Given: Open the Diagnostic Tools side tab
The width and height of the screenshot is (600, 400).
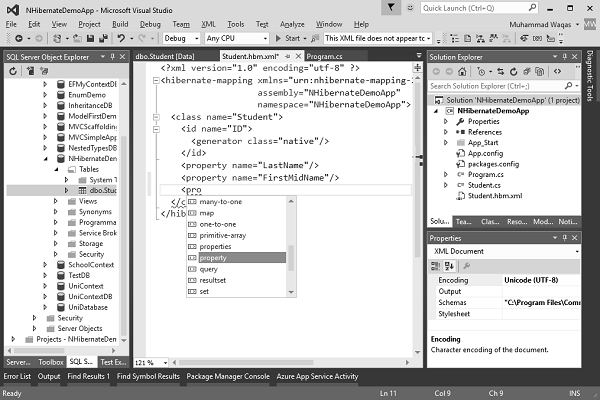Looking at the screenshot, I should (x=590, y=75).
